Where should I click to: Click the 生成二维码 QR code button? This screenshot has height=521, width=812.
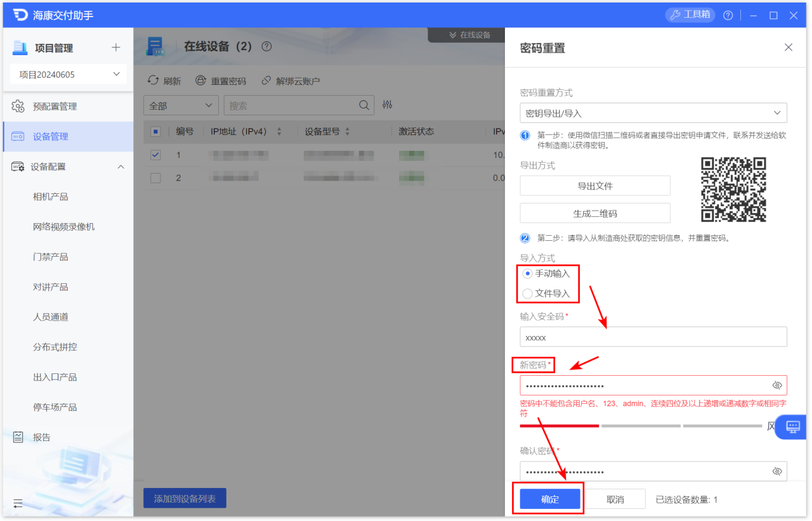[594, 212]
